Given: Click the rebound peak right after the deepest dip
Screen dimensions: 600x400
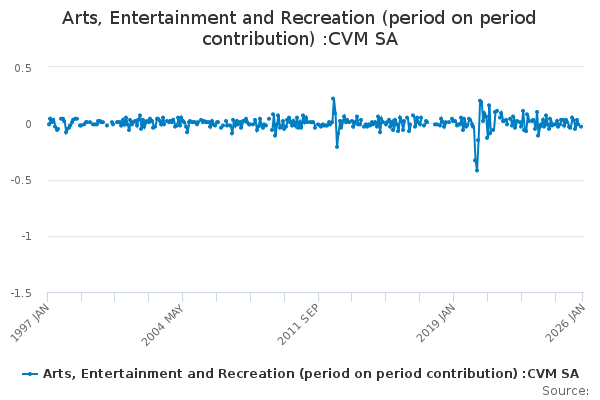Looking at the screenshot, I should tap(480, 101).
